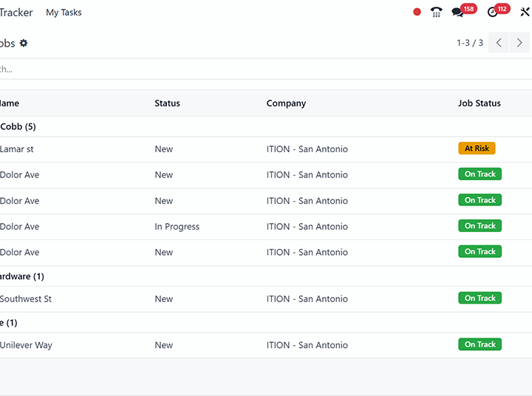Open messages with 158 badge
This screenshot has width=532, height=396.
pos(459,13)
